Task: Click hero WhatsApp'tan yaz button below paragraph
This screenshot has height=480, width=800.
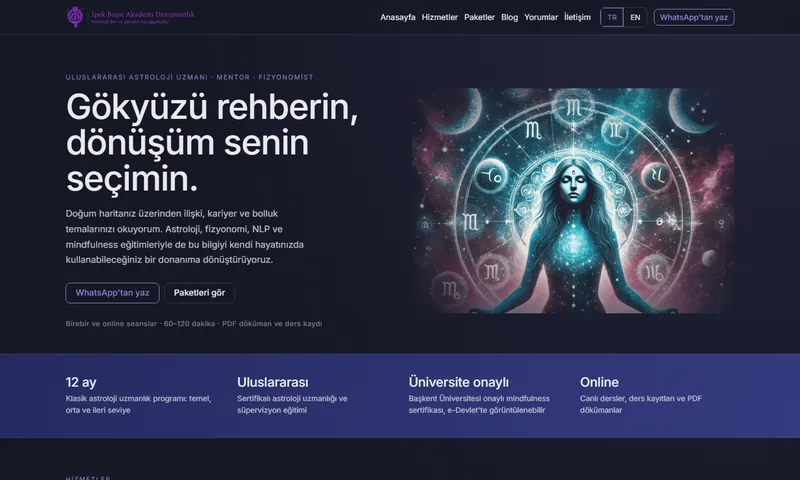Action: click(112, 293)
